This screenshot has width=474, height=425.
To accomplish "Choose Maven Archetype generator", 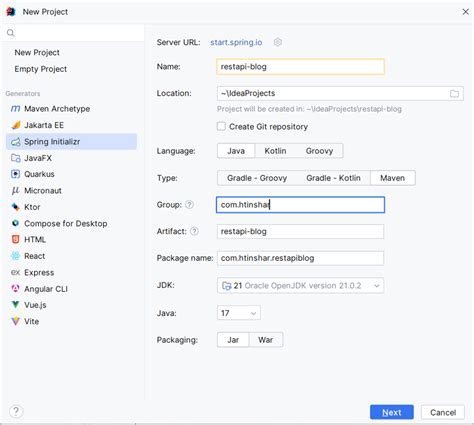I will (x=71, y=109).
